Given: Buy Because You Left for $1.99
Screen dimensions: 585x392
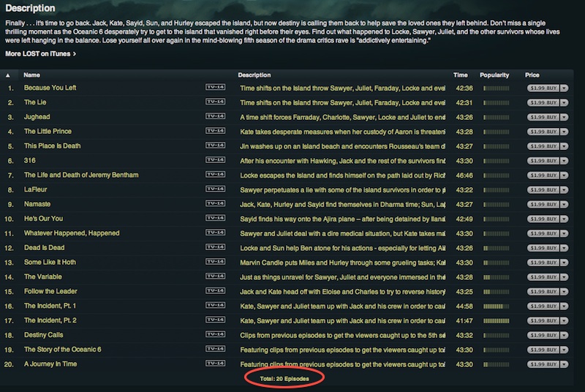Looking at the screenshot, I should tap(543, 88).
